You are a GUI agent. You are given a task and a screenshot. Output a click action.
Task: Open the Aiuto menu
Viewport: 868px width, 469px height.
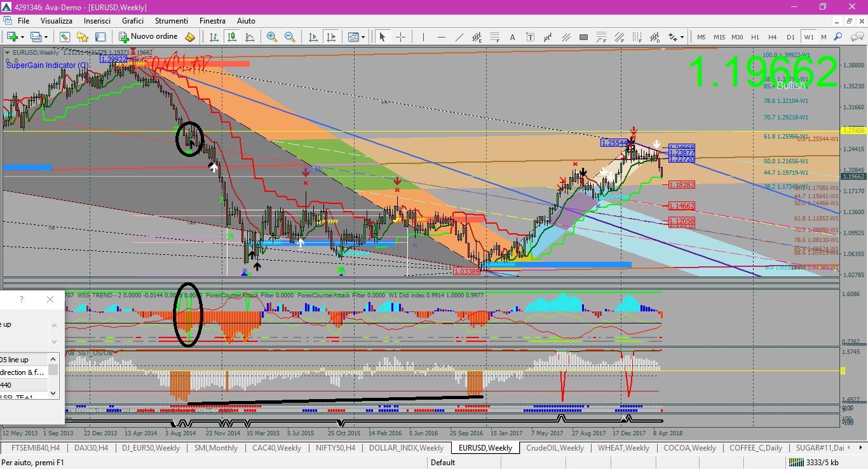tap(245, 21)
